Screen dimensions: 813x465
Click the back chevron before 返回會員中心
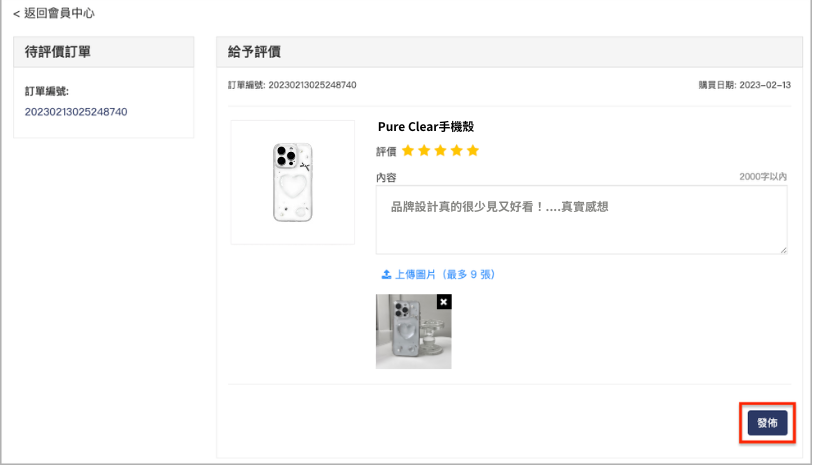[16, 14]
